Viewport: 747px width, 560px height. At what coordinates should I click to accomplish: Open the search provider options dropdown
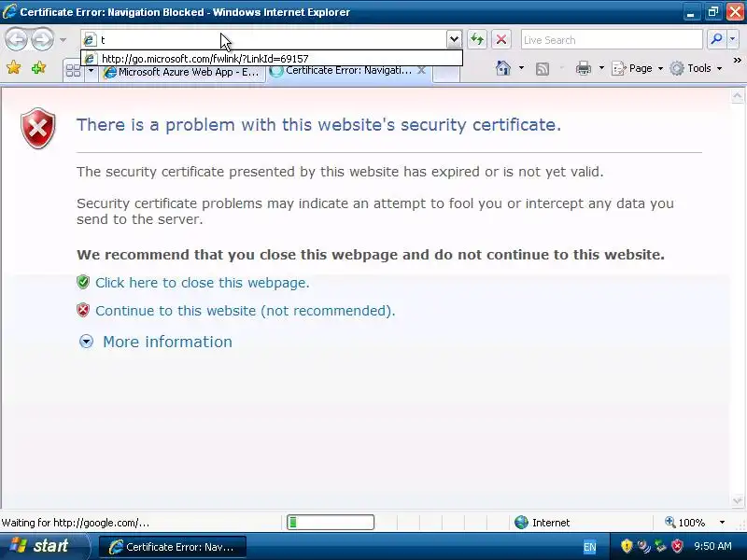(733, 39)
